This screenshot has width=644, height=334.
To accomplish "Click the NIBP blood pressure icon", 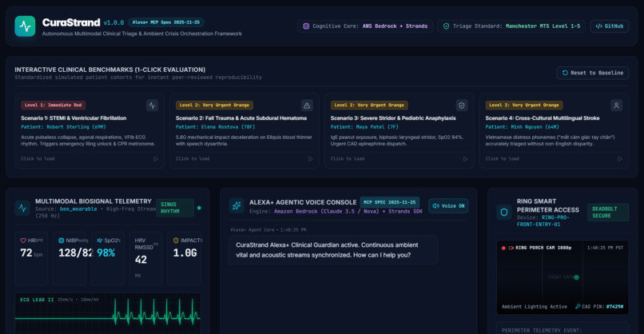I will [x=62, y=241].
